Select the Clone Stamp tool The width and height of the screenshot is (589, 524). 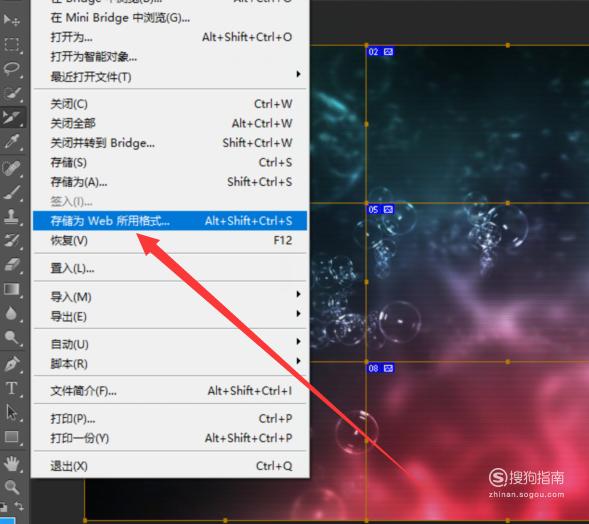pyautogui.click(x=11, y=216)
